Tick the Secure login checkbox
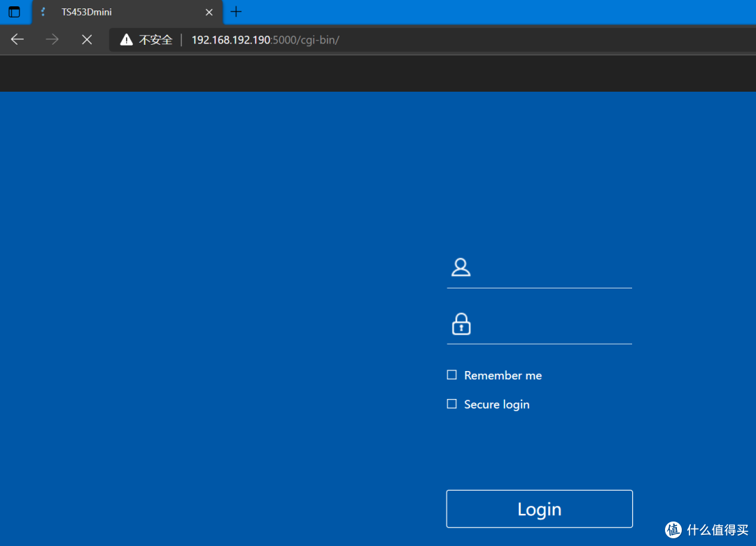Viewport: 756px width, 546px height. coord(451,404)
